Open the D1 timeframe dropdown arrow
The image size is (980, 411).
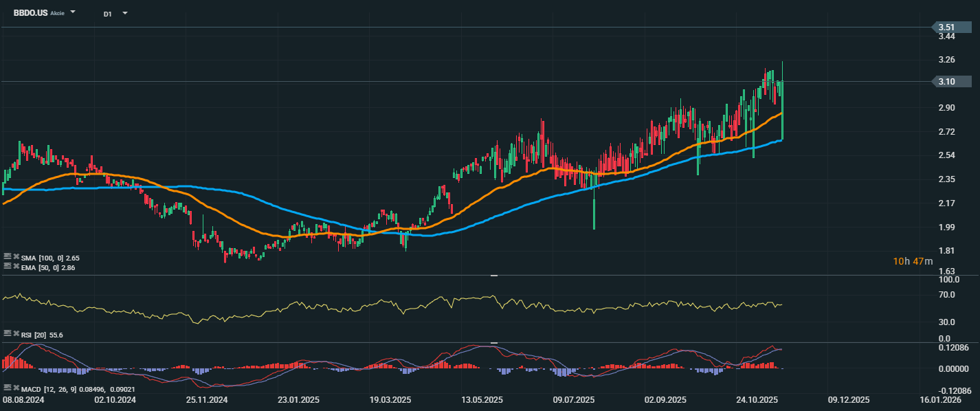coord(124,12)
